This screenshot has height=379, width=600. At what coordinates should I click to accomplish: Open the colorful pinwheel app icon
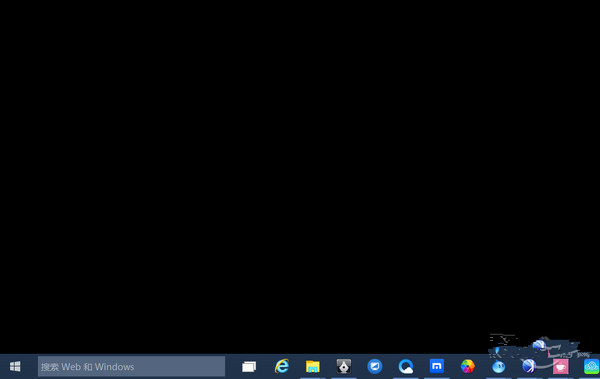coord(468,366)
